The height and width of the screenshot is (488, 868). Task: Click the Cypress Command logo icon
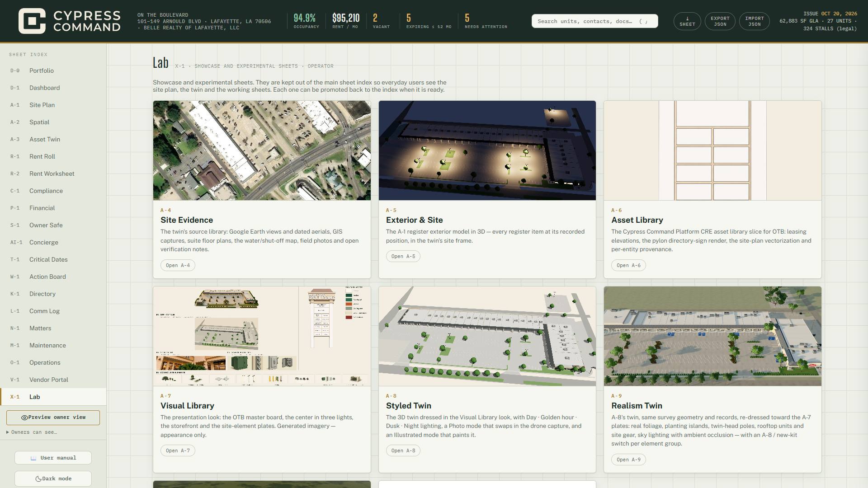(x=32, y=21)
